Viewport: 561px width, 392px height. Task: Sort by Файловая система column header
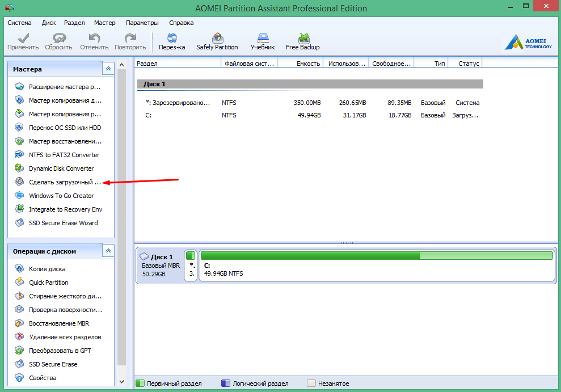click(250, 64)
